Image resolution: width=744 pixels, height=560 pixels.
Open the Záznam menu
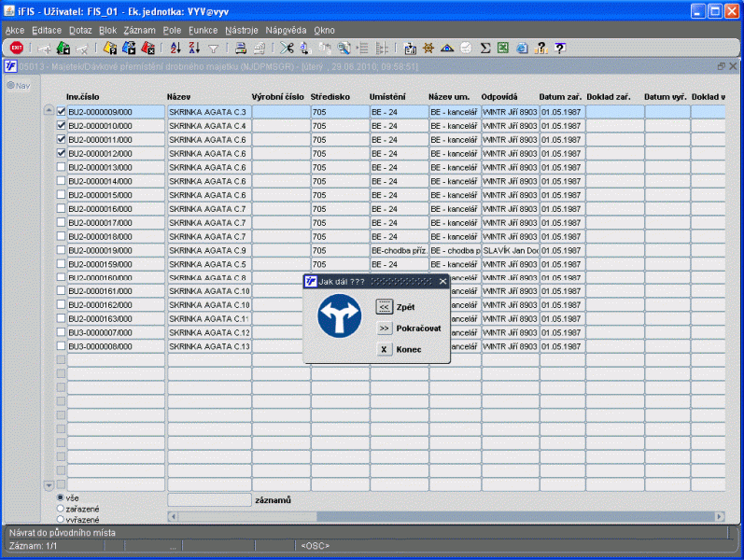[139, 31]
